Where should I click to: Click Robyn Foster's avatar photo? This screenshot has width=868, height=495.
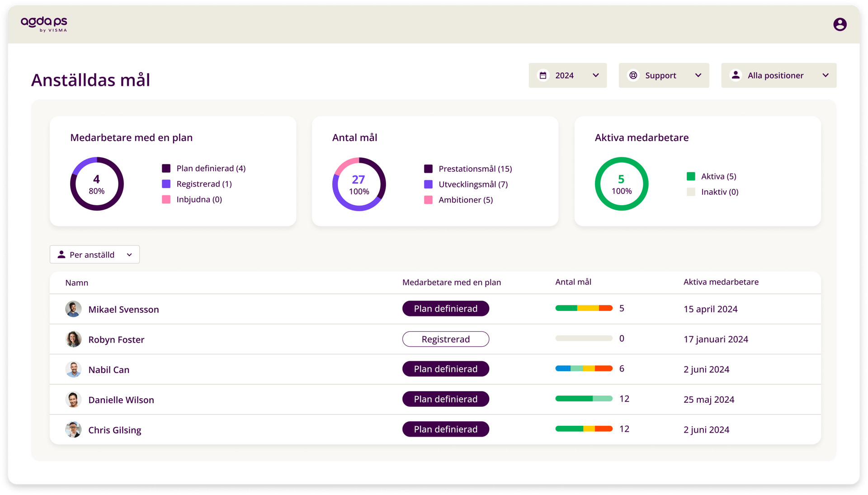click(73, 339)
